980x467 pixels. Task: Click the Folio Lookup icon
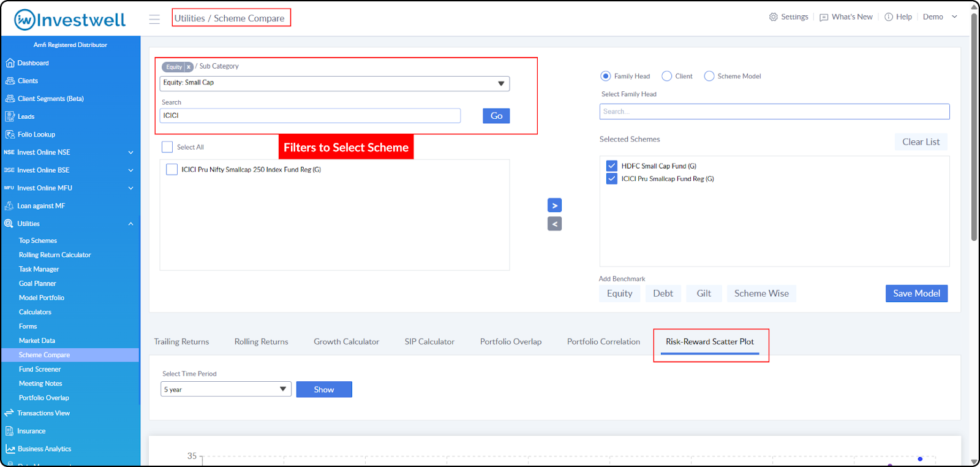10,134
